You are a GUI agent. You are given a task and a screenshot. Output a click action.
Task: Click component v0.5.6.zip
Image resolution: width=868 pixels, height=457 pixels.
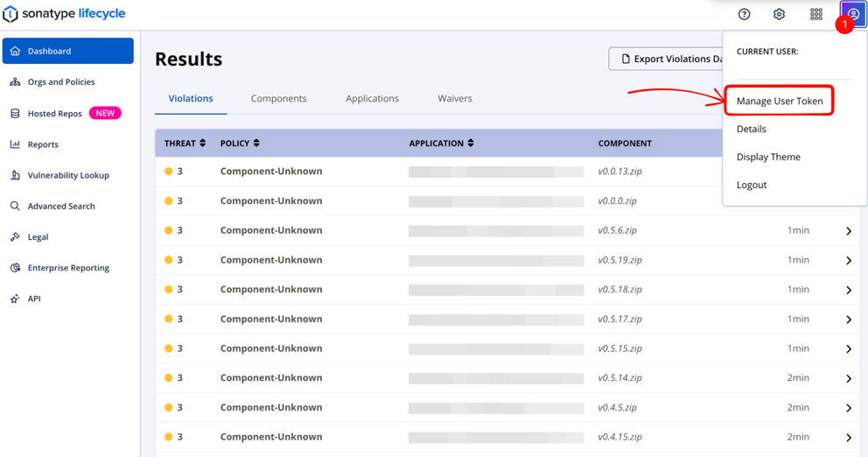[x=617, y=230]
